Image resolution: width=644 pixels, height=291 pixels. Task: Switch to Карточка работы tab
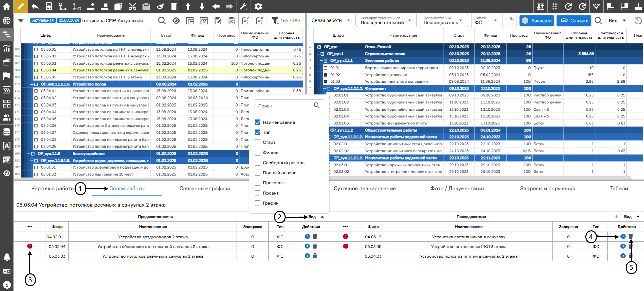tap(53, 189)
